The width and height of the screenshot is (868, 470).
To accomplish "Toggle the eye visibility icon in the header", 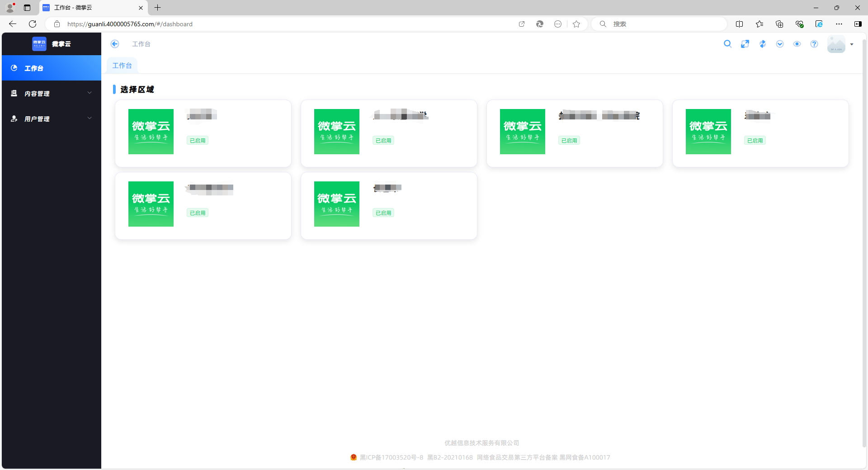I will 797,44.
